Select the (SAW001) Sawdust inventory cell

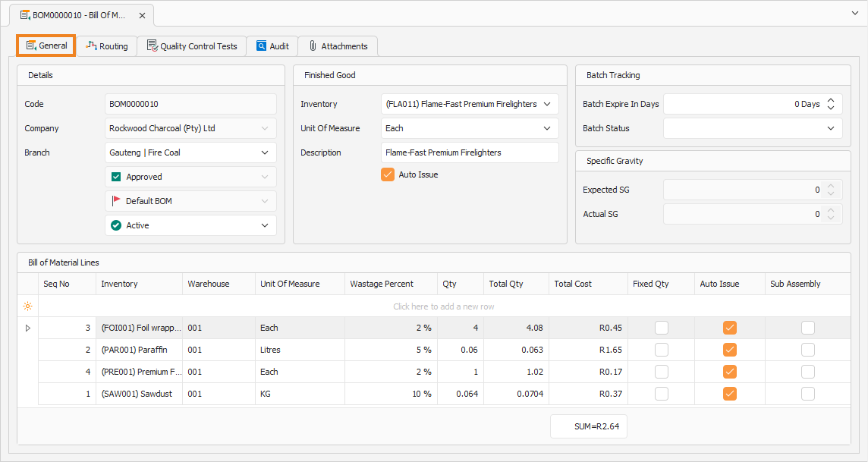pos(139,394)
